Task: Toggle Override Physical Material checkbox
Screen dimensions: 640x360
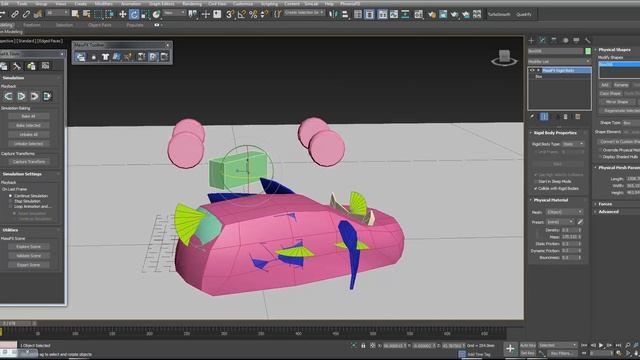Action: coord(600,150)
